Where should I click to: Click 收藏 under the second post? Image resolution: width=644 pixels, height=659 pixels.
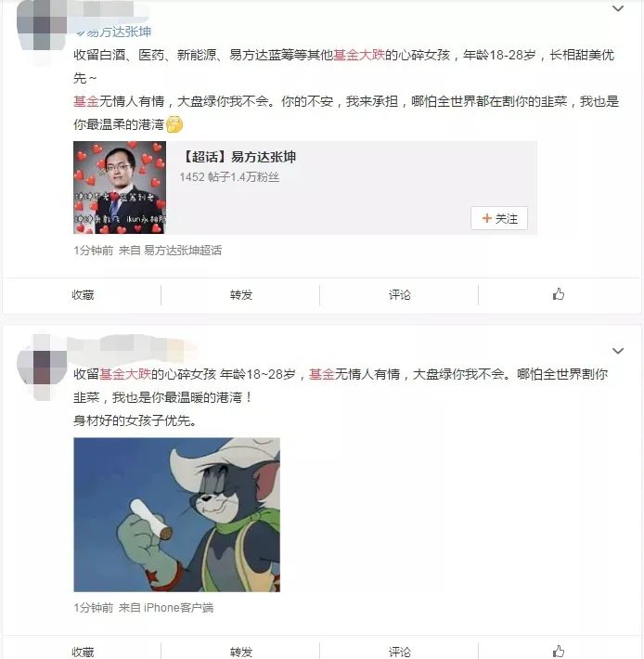coord(83,652)
